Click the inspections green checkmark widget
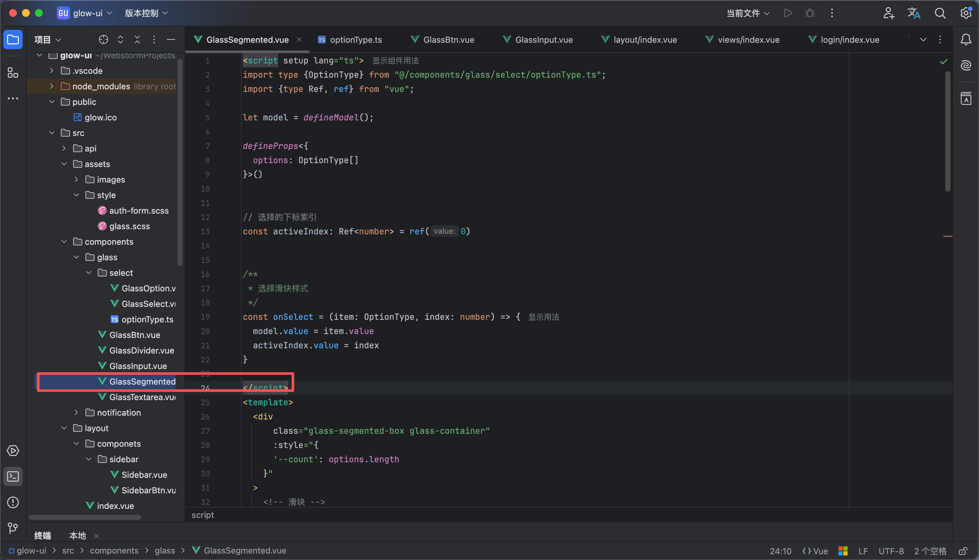979x560 pixels. point(943,62)
